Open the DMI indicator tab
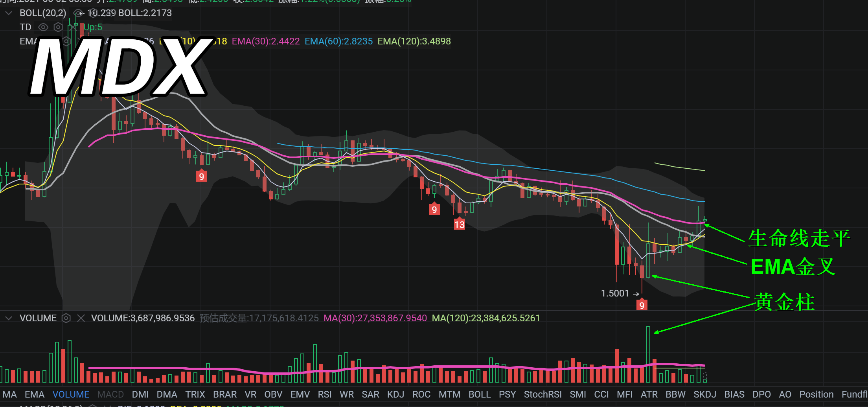868x407 pixels. pos(140,394)
